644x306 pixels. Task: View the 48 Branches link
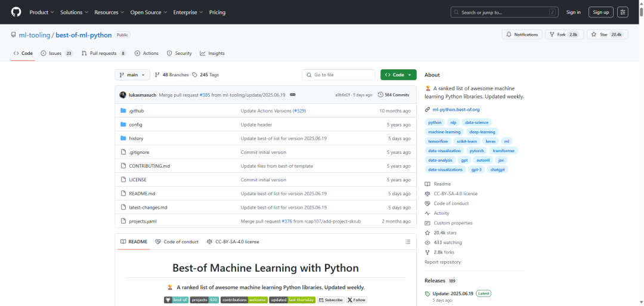click(x=172, y=75)
